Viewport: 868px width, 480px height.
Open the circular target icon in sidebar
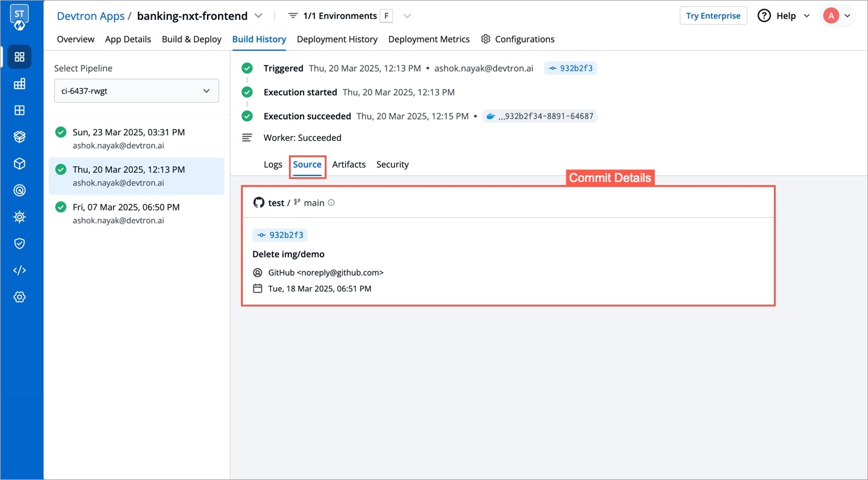[19, 191]
